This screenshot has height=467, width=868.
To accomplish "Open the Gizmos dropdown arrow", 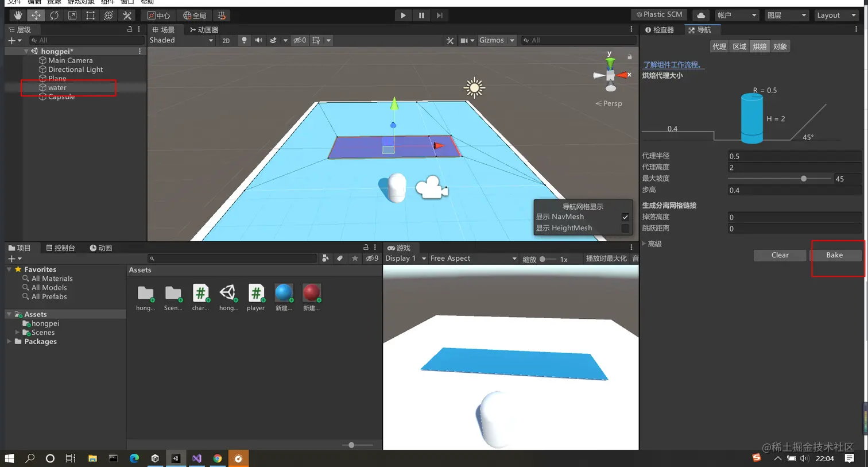I will click(x=512, y=40).
